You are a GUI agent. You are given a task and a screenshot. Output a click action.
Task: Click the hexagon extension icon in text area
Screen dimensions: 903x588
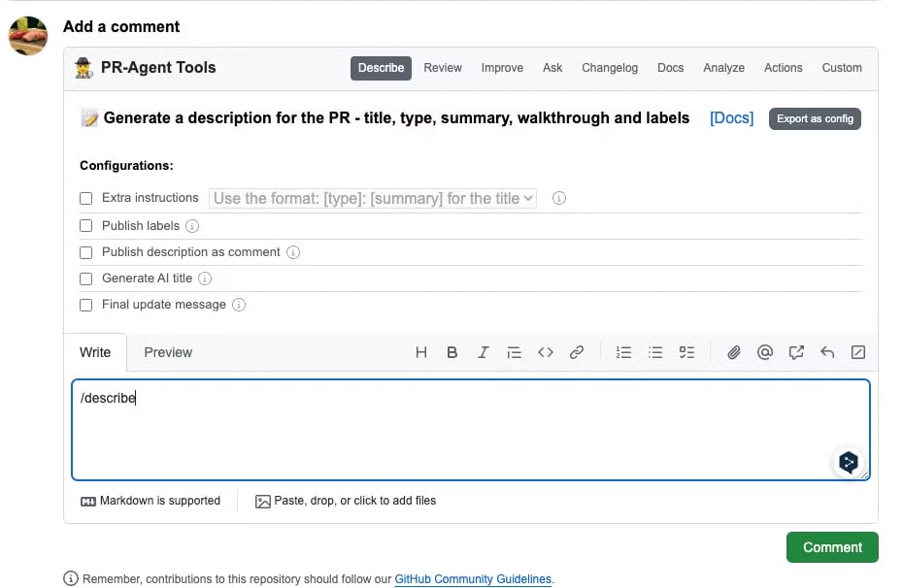coord(849,462)
